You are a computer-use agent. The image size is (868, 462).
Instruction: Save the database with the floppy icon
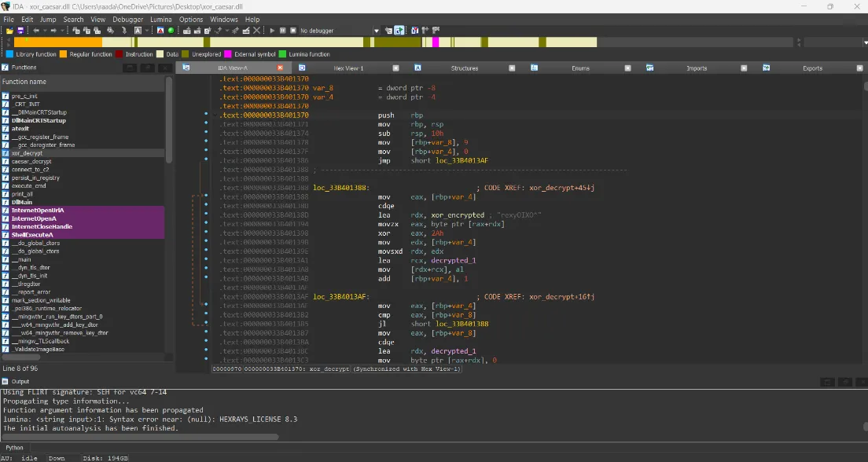click(20, 31)
